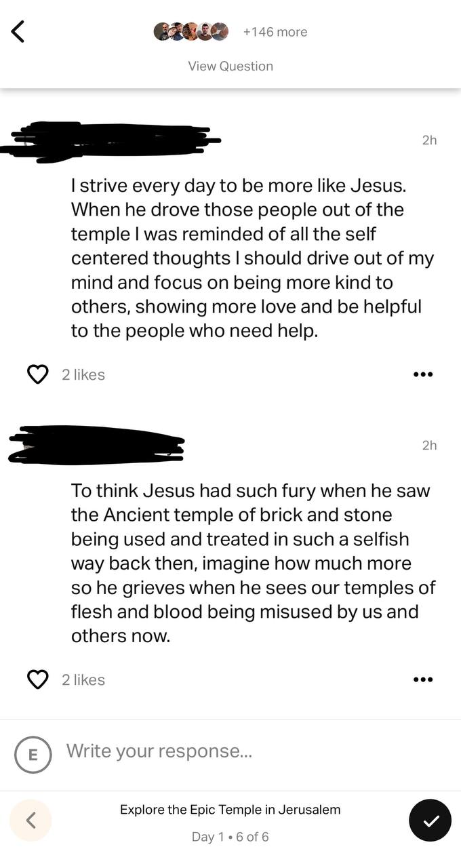This screenshot has width=461, height=868.
Task: Tap the View Question link
Action: pos(230,66)
